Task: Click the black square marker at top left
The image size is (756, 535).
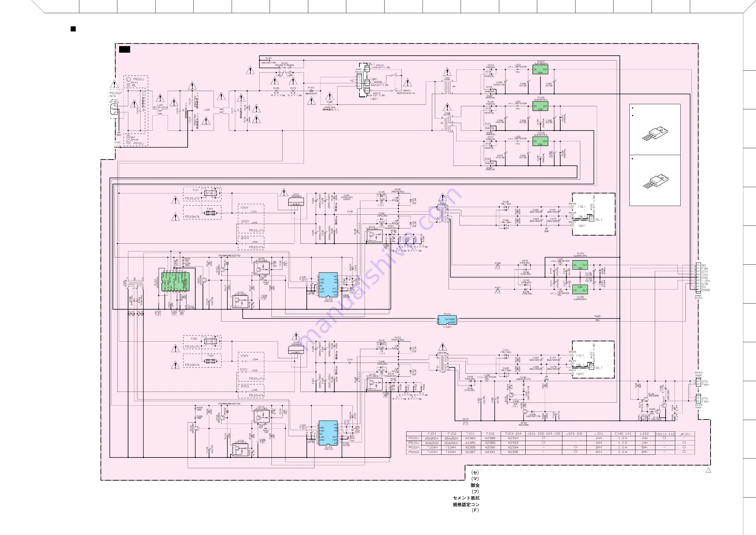Action: [x=73, y=29]
